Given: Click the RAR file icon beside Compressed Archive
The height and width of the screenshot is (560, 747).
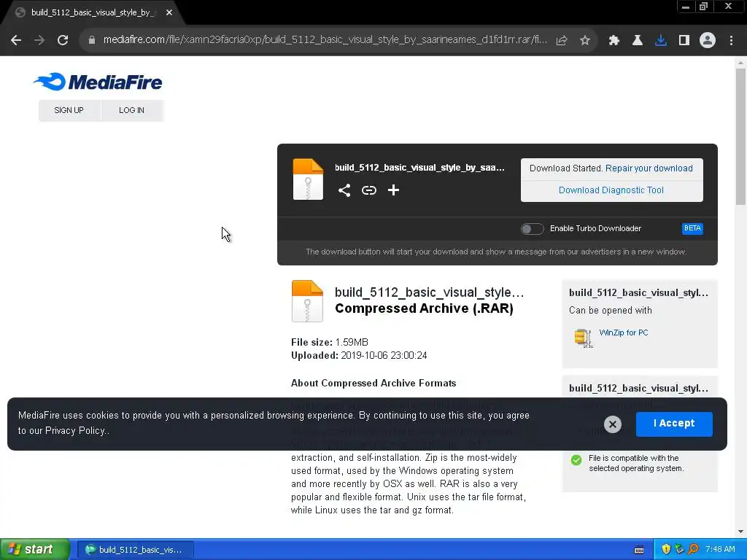Looking at the screenshot, I should click(x=307, y=301).
